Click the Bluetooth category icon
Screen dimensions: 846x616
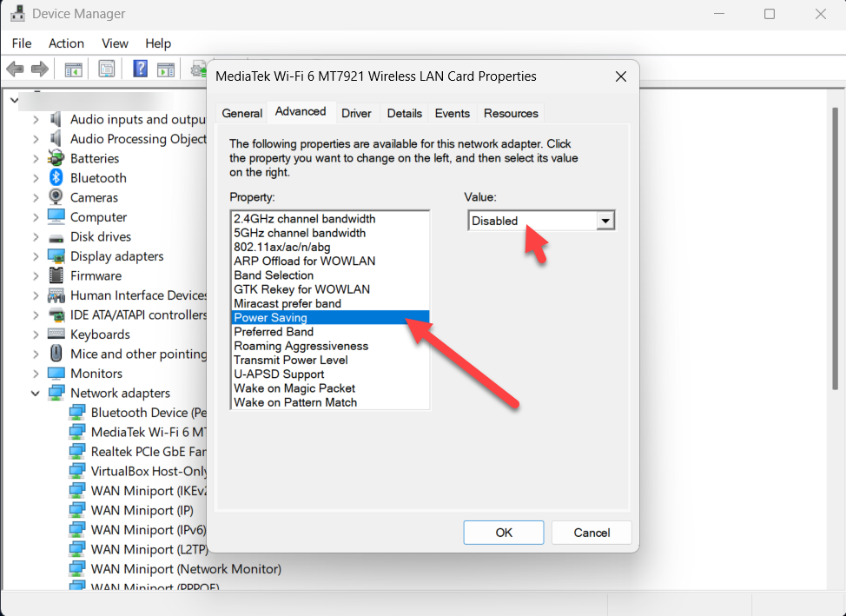click(x=56, y=177)
